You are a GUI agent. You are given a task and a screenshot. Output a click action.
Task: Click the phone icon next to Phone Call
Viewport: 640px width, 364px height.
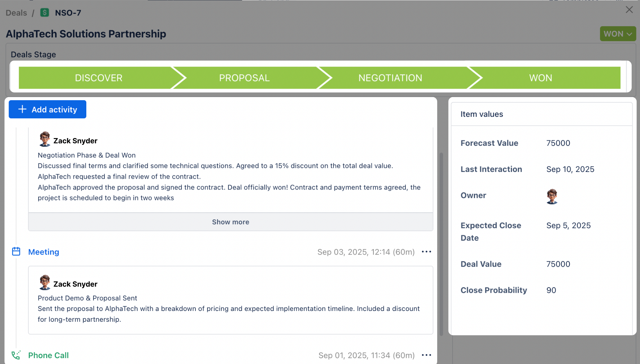[x=16, y=355]
